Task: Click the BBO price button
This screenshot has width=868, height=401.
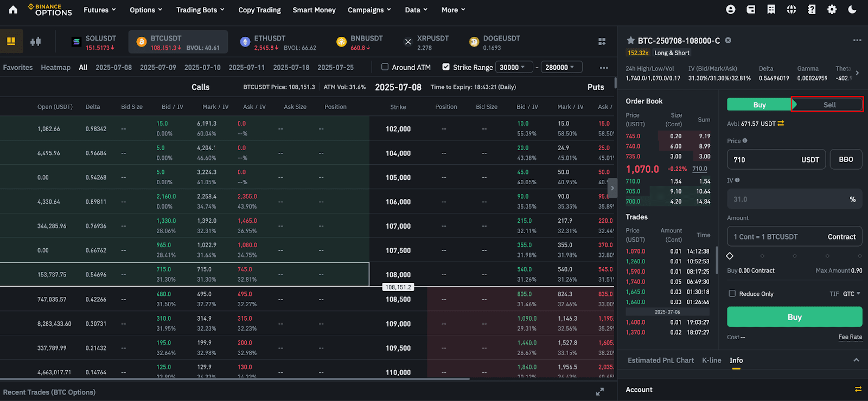Action: point(846,159)
